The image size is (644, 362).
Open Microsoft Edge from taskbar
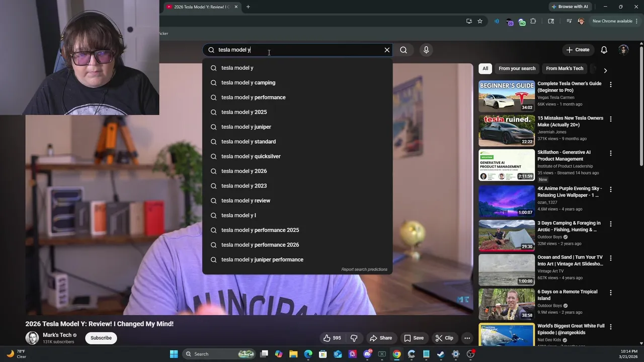click(308, 354)
